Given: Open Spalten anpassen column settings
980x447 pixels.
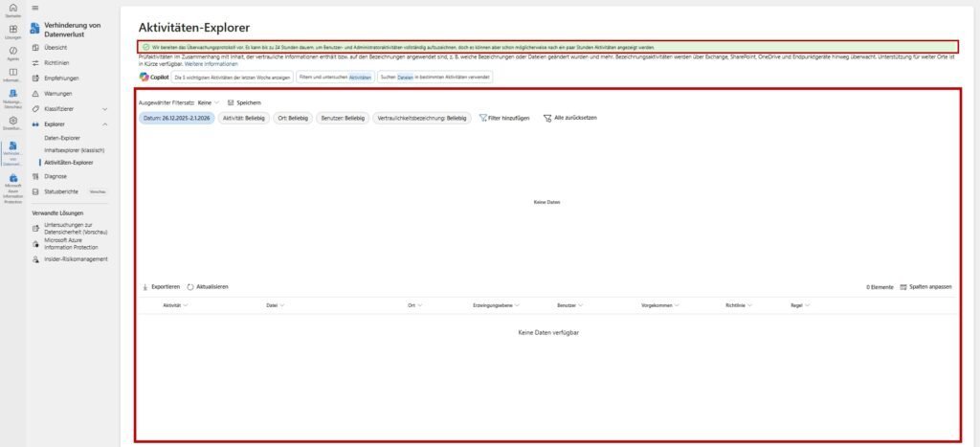Looking at the screenshot, I should (x=903, y=286).
